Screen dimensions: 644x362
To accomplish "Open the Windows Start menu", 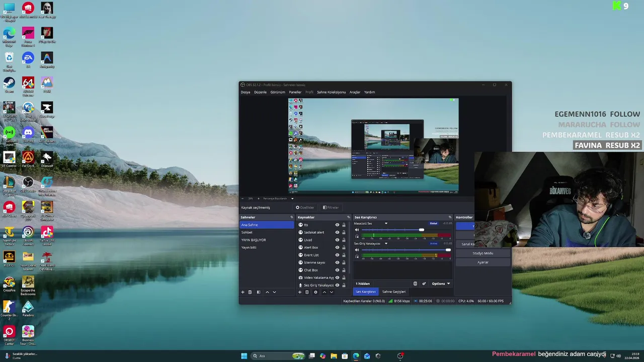I will tap(244, 356).
